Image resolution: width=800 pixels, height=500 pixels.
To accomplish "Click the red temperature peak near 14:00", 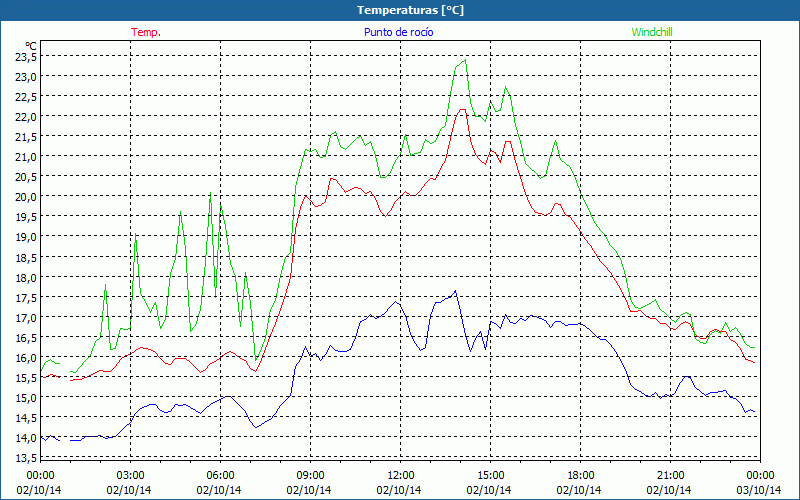I will (463, 109).
